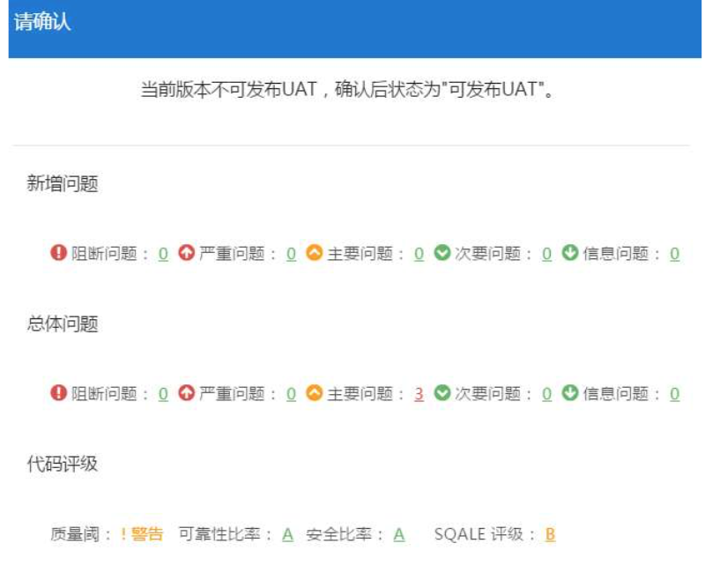Screen dimensions: 705x588
Task: Open the 严重问题 count link under 总体问题
Action: click(x=291, y=394)
